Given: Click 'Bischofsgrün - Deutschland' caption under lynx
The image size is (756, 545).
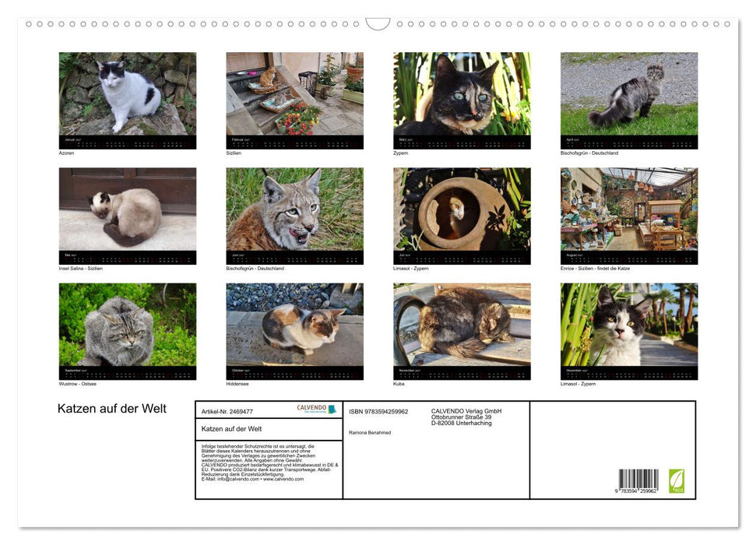Looking at the screenshot, I should coord(255,268).
